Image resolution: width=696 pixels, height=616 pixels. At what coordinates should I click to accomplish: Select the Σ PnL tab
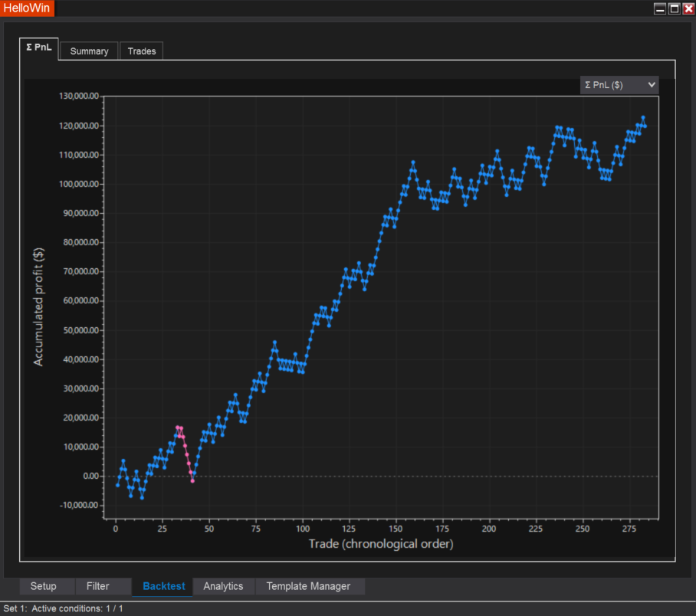tap(38, 47)
